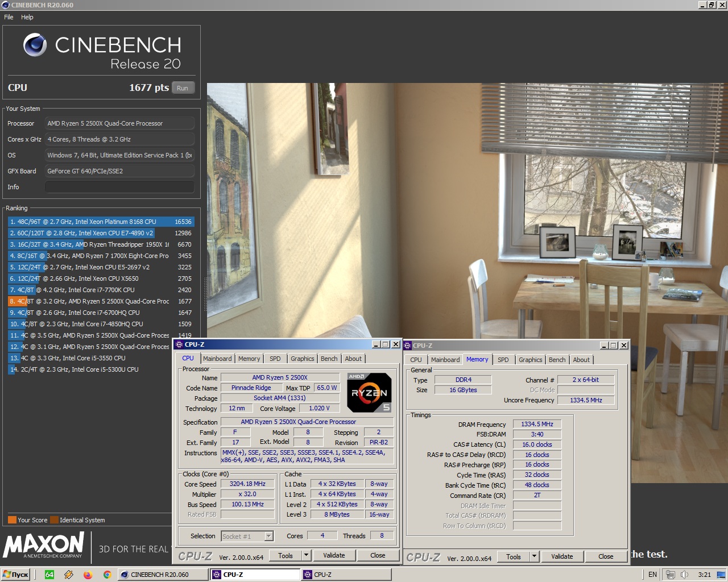
Task: Switch to Mainboard tab in CPU-Z processor window
Action: pyautogui.click(x=217, y=359)
